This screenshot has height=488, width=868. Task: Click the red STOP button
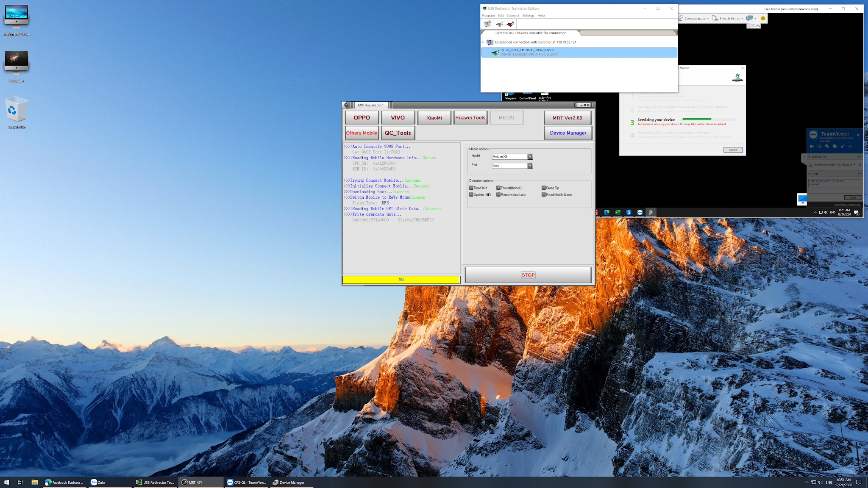click(x=528, y=275)
